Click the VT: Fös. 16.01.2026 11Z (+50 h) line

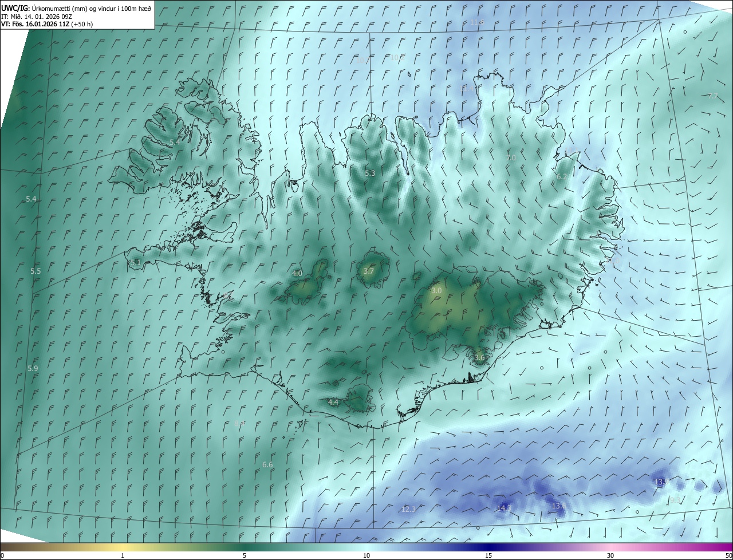(46, 24)
